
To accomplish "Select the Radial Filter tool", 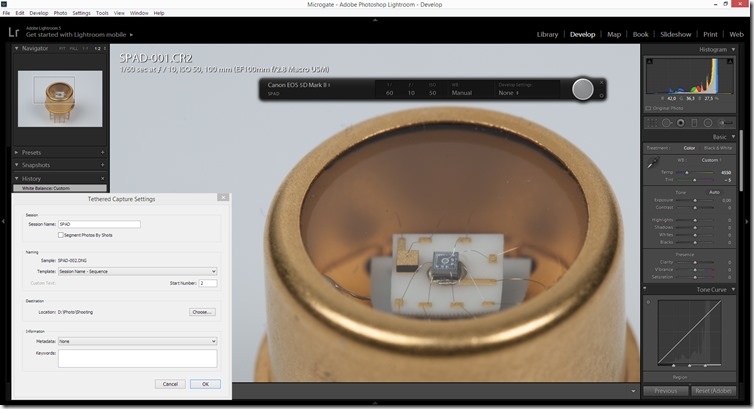I will tap(708, 123).
